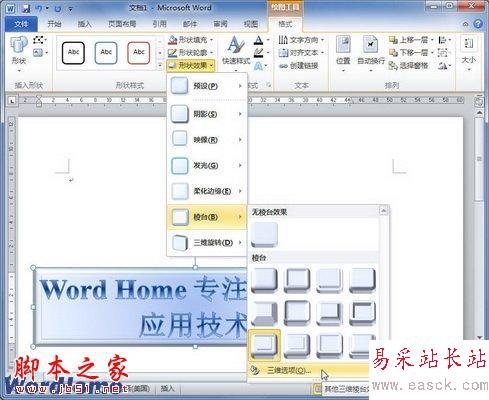Open the 棱台(B) bevel submenu

click(x=207, y=217)
